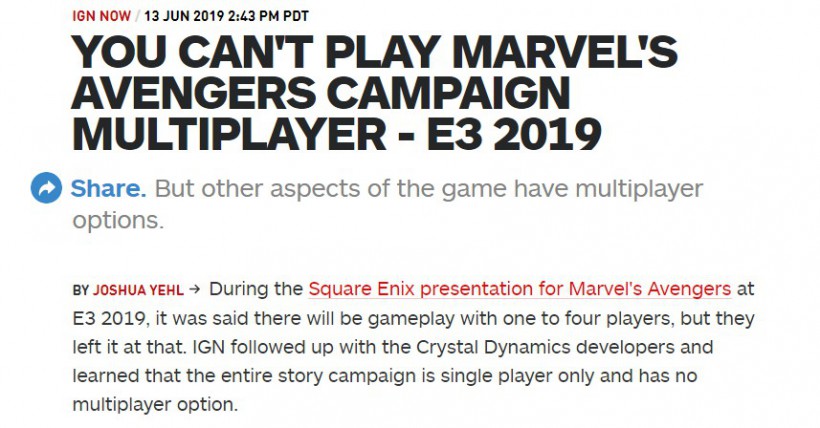Open the IGN NOW category link

(101, 16)
